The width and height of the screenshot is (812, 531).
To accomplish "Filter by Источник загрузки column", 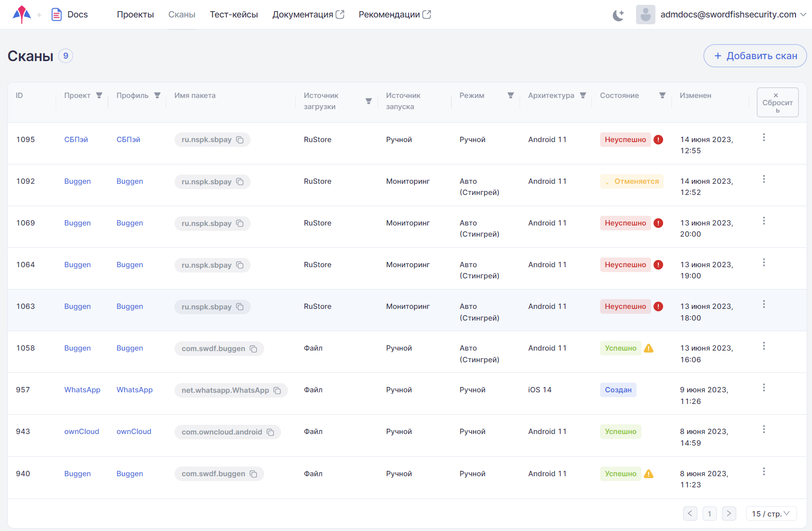I will point(368,101).
